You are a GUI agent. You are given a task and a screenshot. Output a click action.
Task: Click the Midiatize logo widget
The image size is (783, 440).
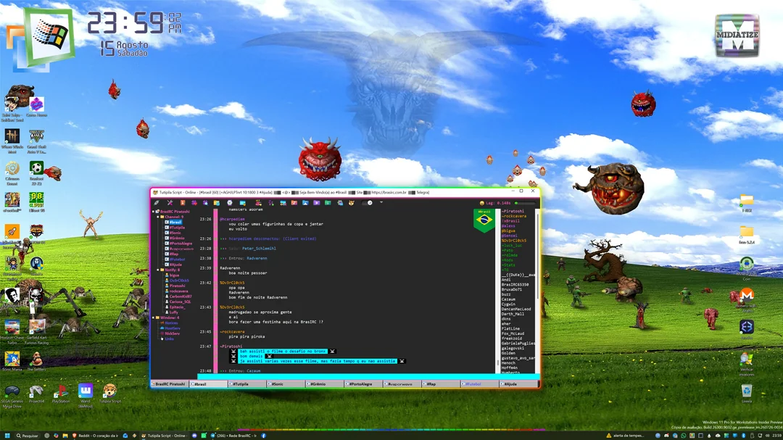pyautogui.click(x=737, y=35)
